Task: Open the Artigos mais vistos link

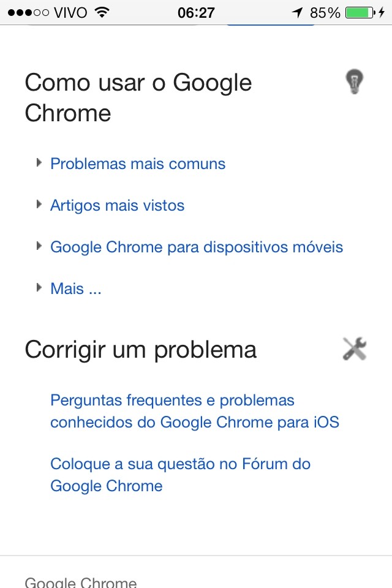Action: pyautogui.click(x=117, y=206)
